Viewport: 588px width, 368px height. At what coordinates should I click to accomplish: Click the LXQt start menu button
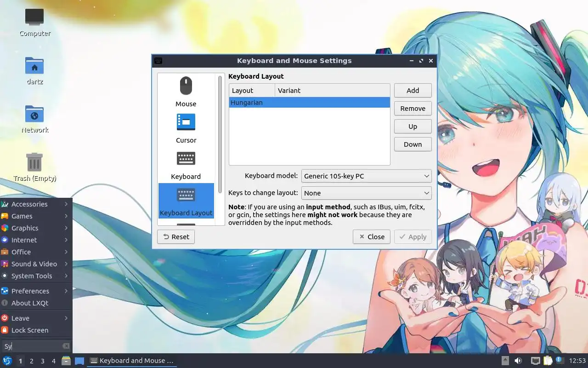(7, 361)
